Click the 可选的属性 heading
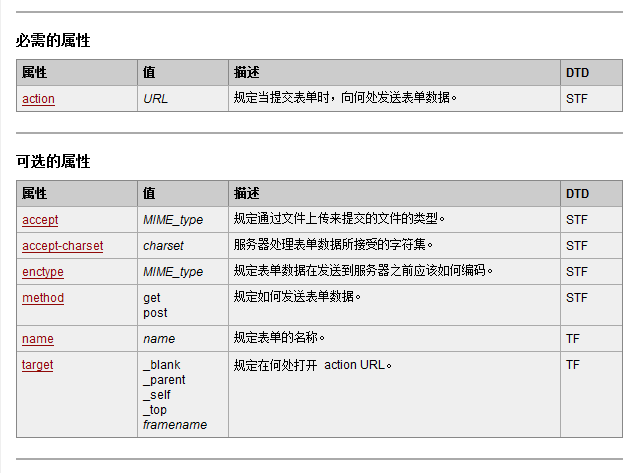Image resolution: width=636 pixels, height=473 pixels. tap(53, 161)
